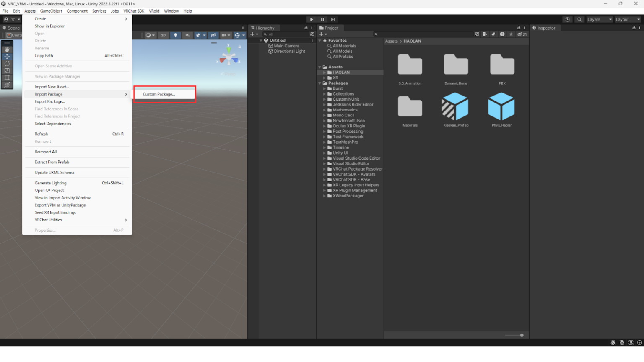Open the VRChat SDK menu

tap(133, 11)
